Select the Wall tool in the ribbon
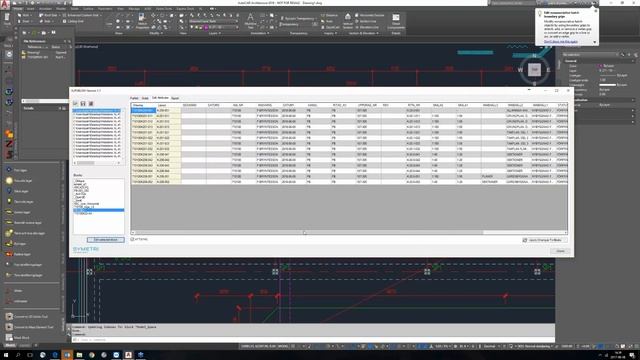Image resolution: width=640 pixels, height=360 pixels. click(23, 15)
